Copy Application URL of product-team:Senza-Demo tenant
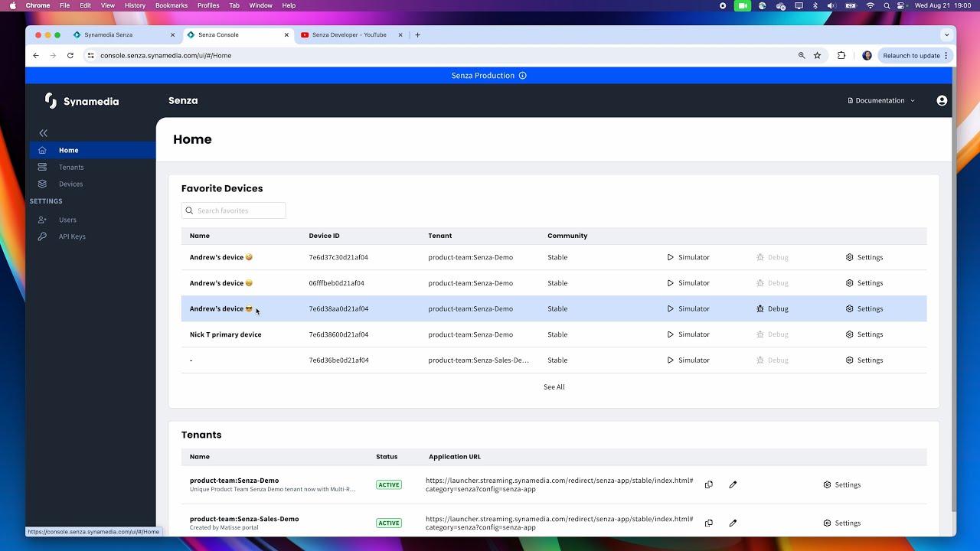The image size is (980, 551). (709, 484)
